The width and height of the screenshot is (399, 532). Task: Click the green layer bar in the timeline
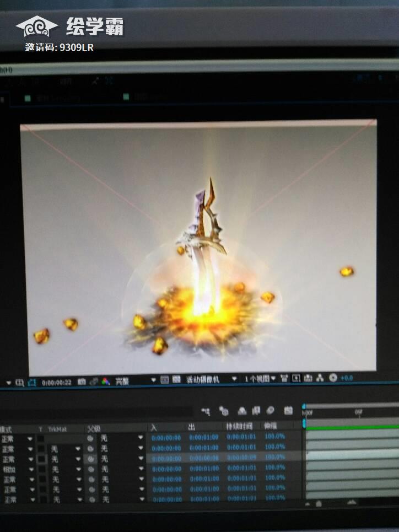coord(352,427)
